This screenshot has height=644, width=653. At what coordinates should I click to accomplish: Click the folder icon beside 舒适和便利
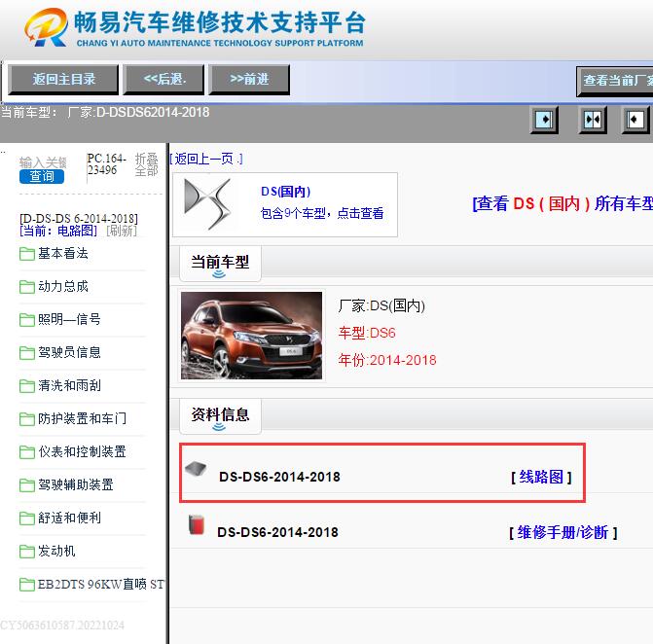tap(27, 519)
